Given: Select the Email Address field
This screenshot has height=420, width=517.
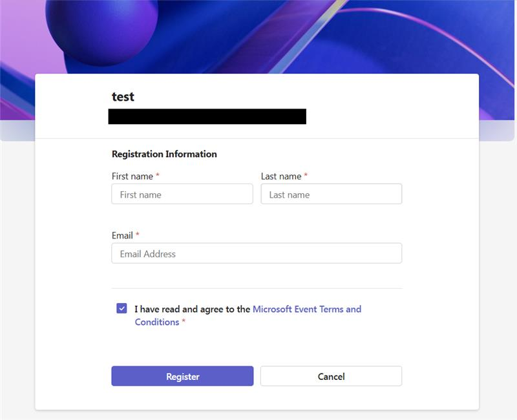Looking at the screenshot, I should coord(257,254).
